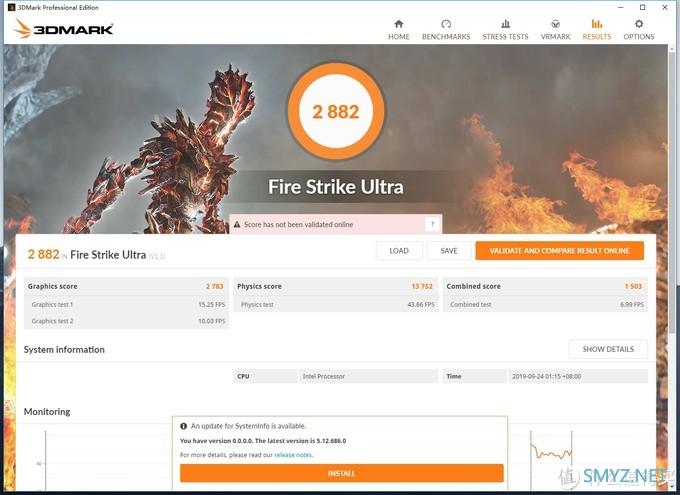Click the Stress Tests chart icon
Viewport: 680px width, 495px height.
(x=505, y=23)
